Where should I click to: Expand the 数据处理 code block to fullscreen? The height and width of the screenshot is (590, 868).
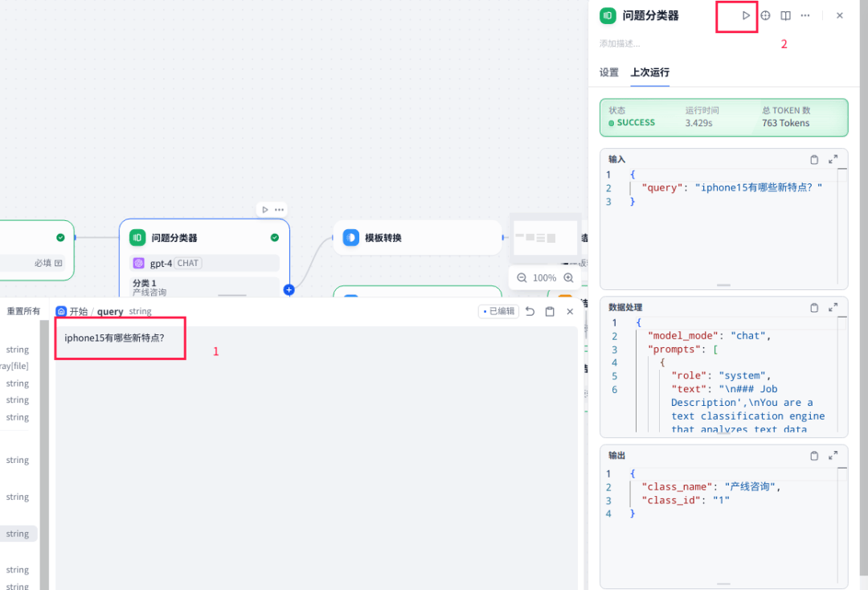[x=833, y=307]
